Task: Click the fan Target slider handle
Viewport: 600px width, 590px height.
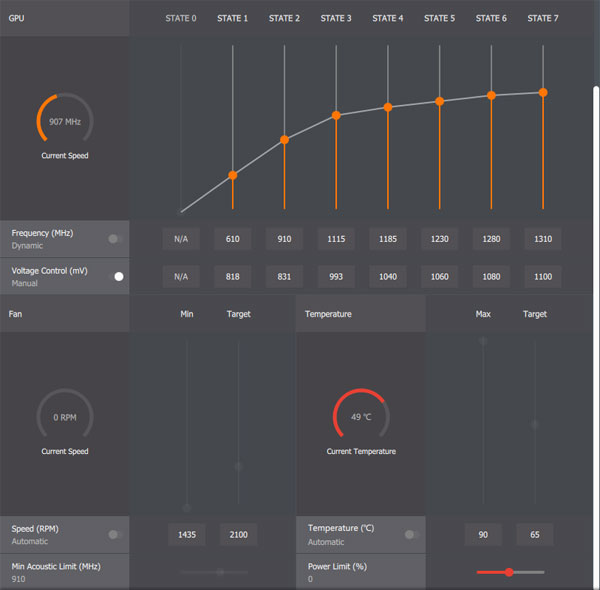Action: point(238,466)
